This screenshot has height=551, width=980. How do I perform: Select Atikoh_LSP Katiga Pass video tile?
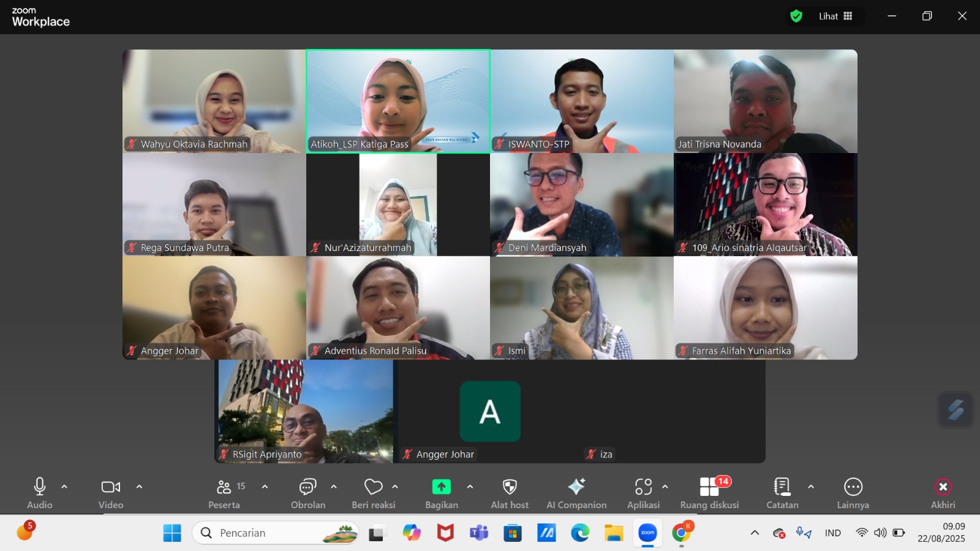pos(398,101)
